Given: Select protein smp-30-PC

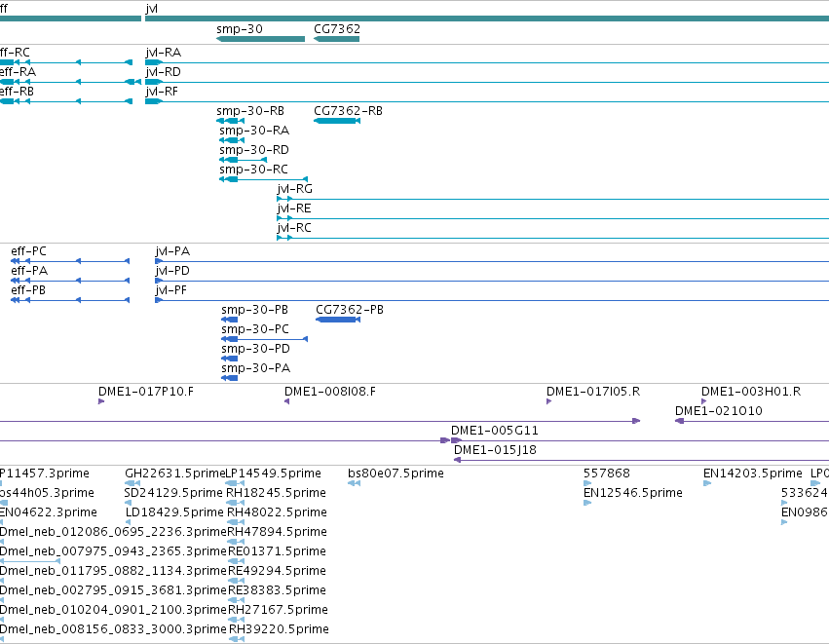Looking at the screenshot, I should point(264,339).
